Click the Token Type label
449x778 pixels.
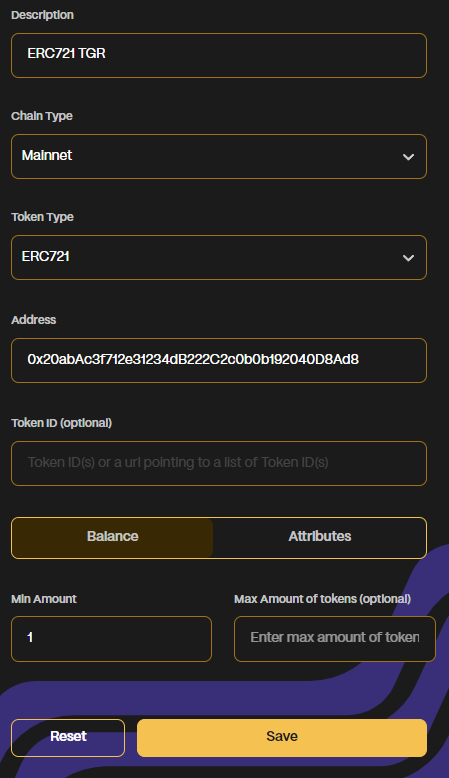[43, 217]
